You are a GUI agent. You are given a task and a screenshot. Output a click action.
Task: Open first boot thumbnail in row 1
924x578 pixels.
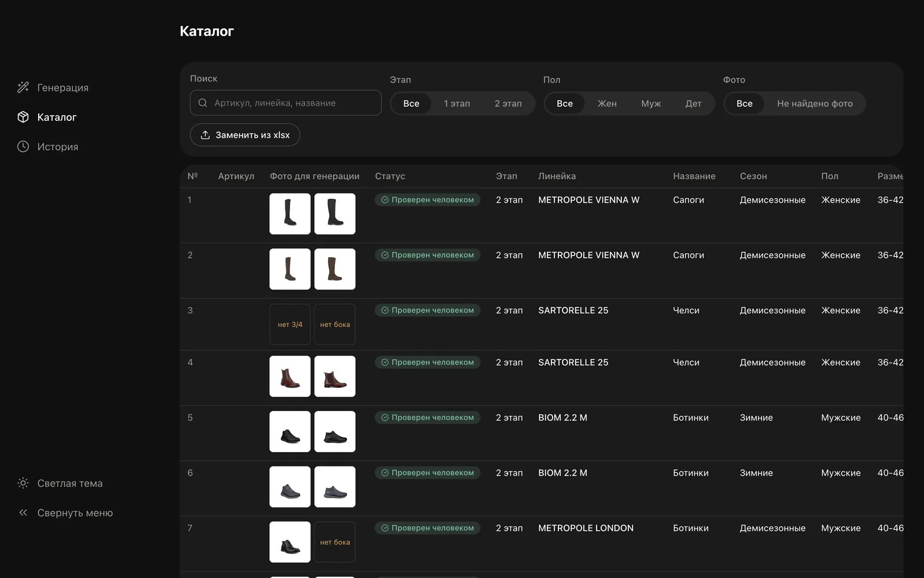(290, 214)
